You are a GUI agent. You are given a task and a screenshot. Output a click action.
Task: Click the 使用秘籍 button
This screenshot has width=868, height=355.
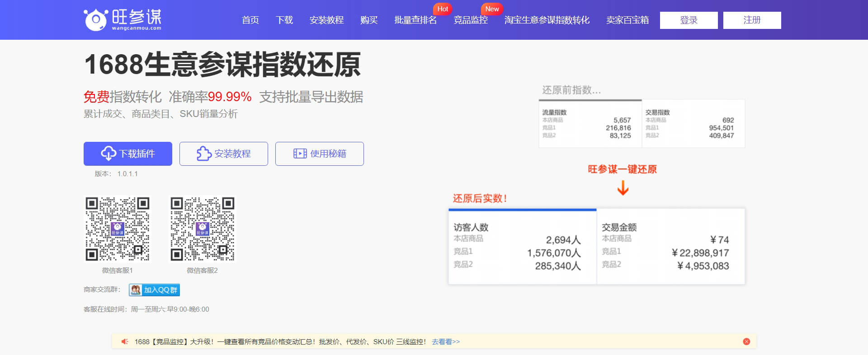tap(320, 154)
